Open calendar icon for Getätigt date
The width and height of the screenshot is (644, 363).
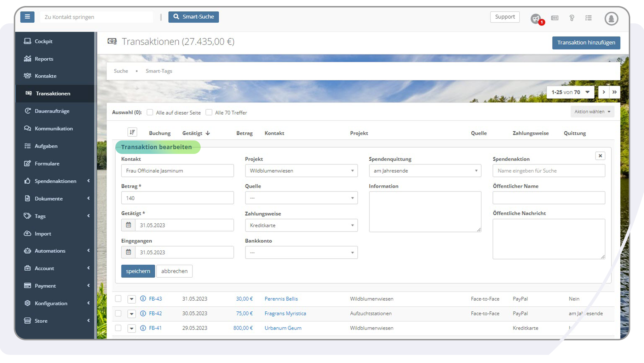point(128,225)
